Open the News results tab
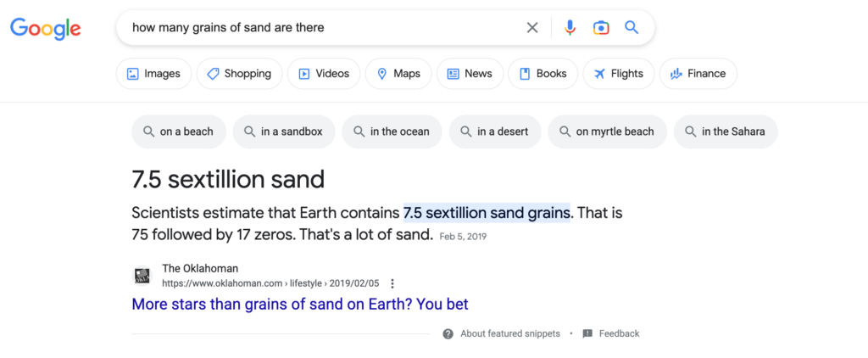This screenshot has height=358, width=868. point(470,74)
